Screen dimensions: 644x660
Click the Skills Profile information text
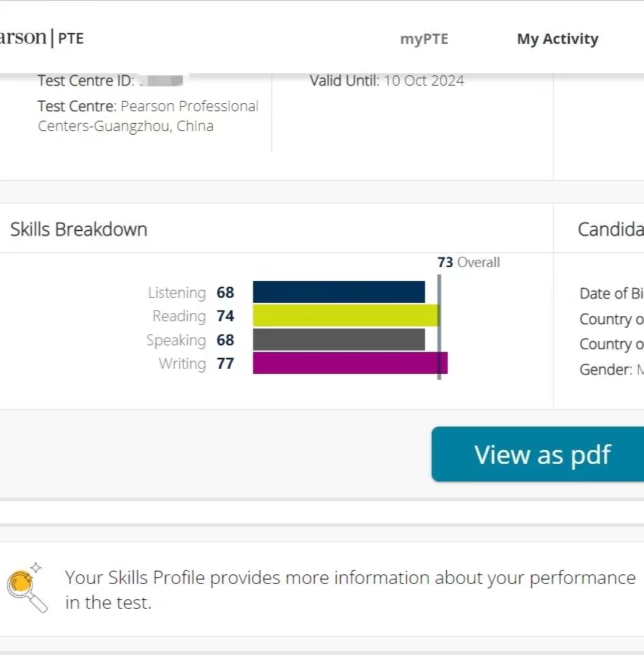pyautogui.click(x=351, y=590)
